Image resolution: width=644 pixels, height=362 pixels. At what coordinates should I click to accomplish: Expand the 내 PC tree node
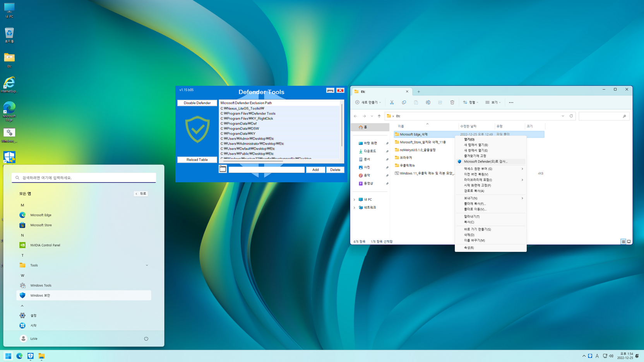354,200
